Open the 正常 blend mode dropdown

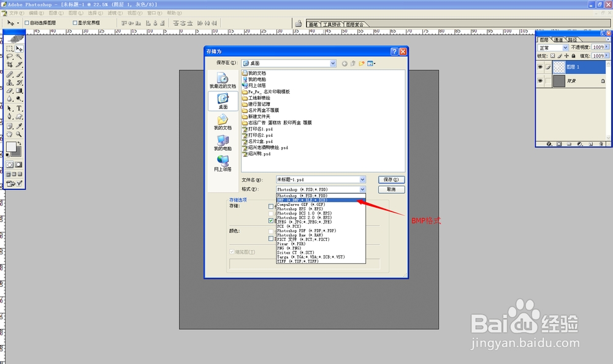[565, 47]
